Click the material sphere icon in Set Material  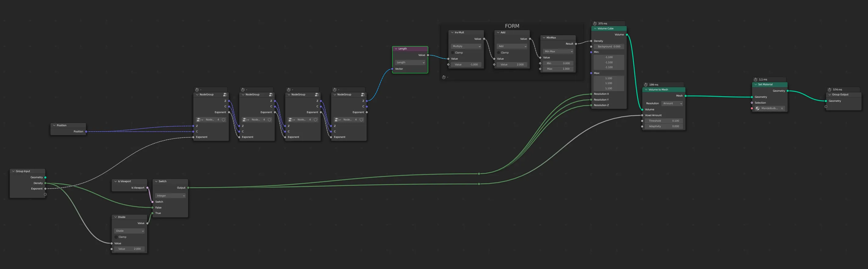coord(758,109)
